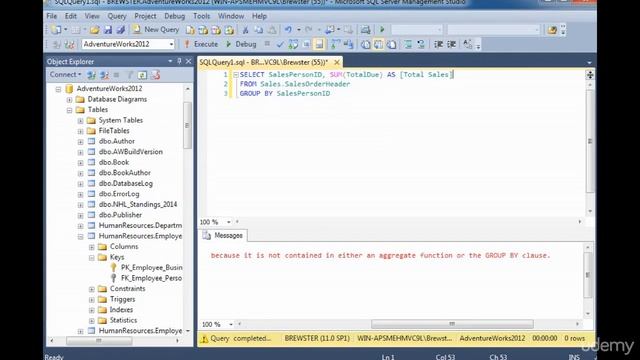The height and width of the screenshot is (360, 640).
Task: Open the Connect dropdown in Object Explorer
Action: [x=65, y=75]
